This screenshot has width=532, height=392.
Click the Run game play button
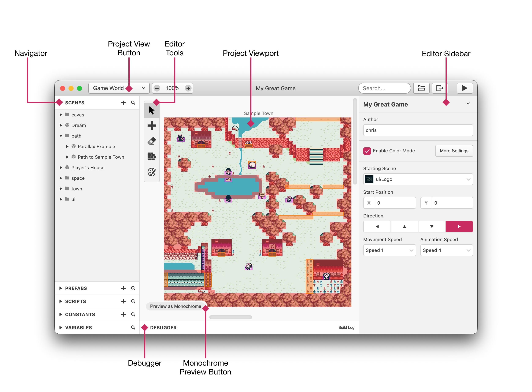pyautogui.click(x=464, y=88)
